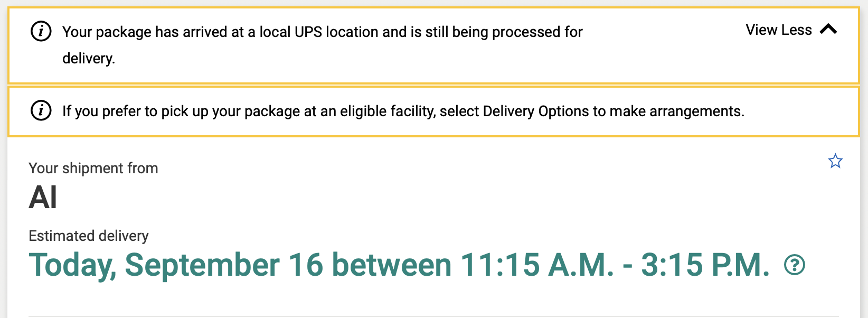Image resolution: width=868 pixels, height=318 pixels.
Task: Click the 'Your shipment from' label
Action: tap(93, 168)
